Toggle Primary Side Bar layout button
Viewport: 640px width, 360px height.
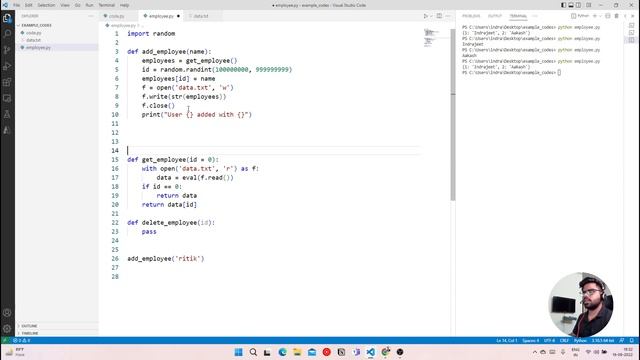click(564, 5)
